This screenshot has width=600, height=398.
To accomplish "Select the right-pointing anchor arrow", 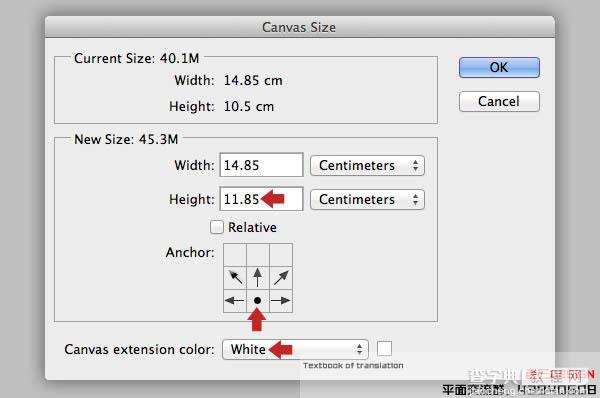I will (281, 301).
